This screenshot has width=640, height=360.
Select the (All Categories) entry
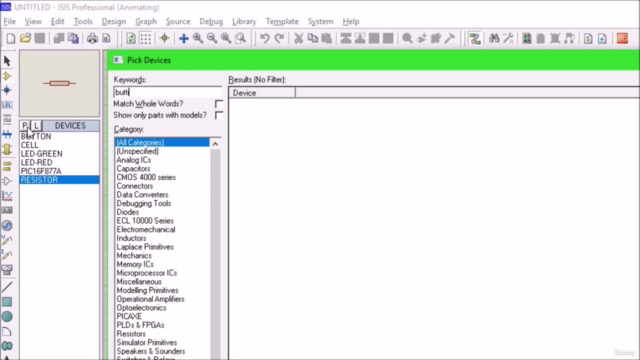[x=162, y=142]
